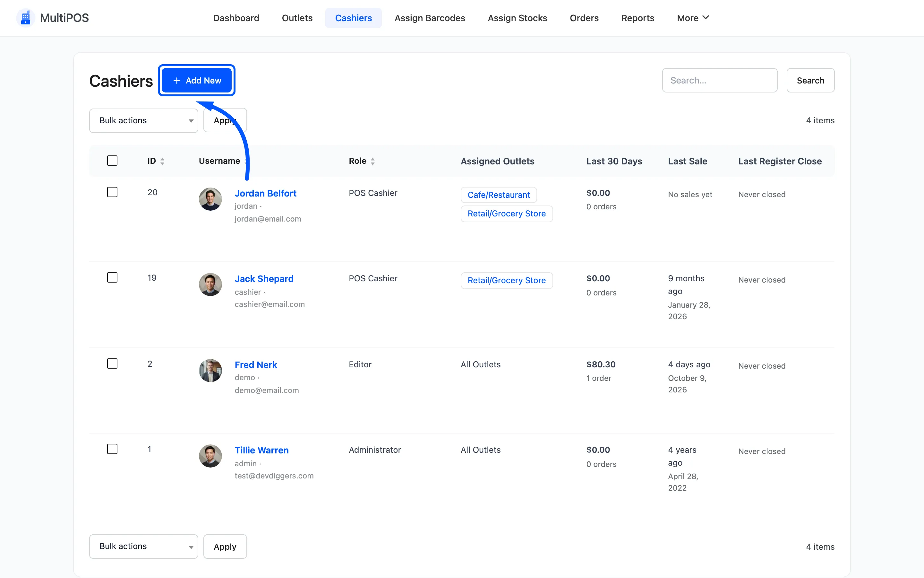Click the MultiPOS logo icon
Image resolution: width=924 pixels, height=578 pixels.
pyautogui.click(x=26, y=18)
